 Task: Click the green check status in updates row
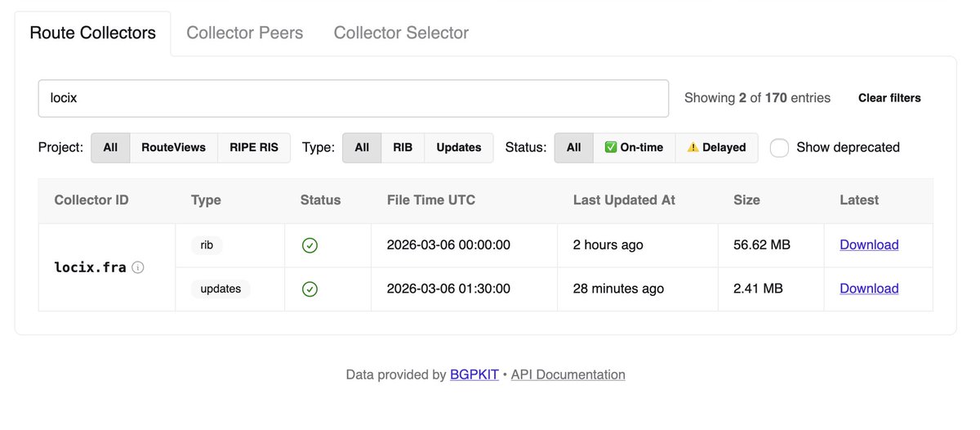pyautogui.click(x=310, y=289)
